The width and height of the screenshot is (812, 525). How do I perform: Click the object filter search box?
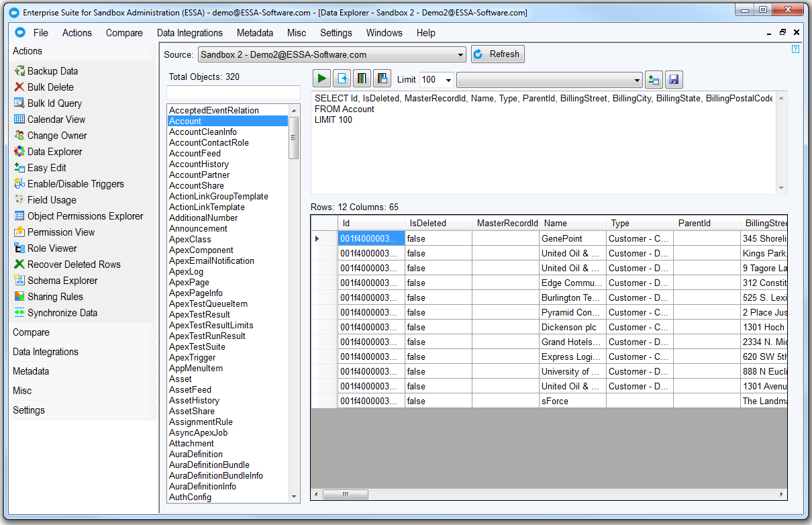click(x=234, y=93)
